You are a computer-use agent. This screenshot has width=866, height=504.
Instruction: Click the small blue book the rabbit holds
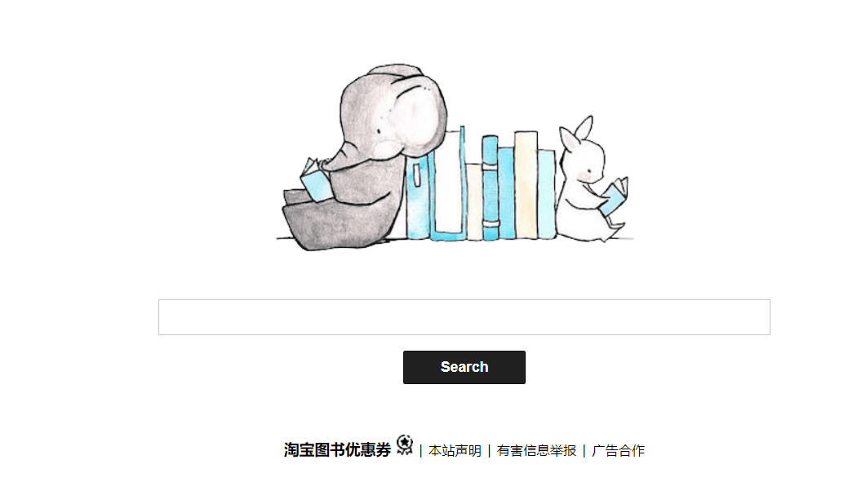click(x=615, y=196)
